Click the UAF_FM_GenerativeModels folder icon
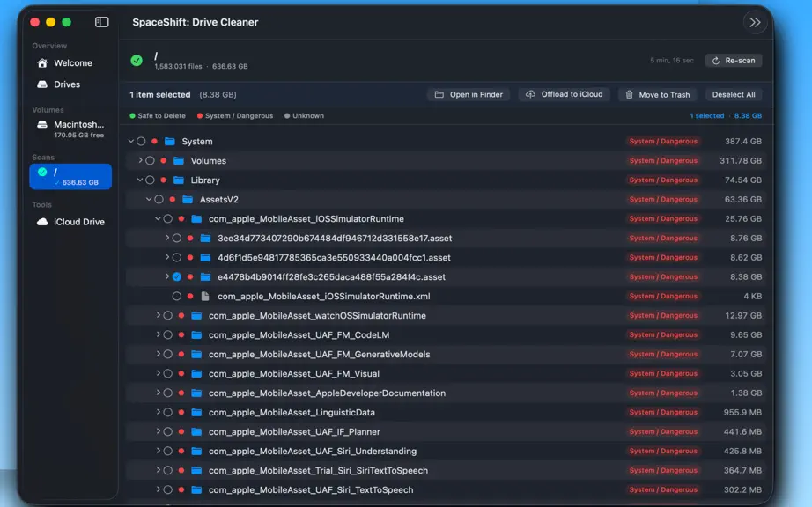Image resolution: width=812 pixels, height=507 pixels. (196, 355)
